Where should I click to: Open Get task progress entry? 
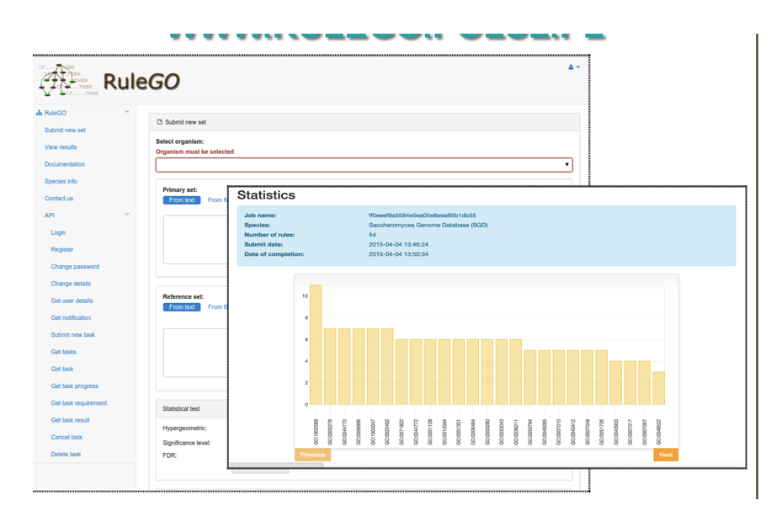(x=74, y=386)
